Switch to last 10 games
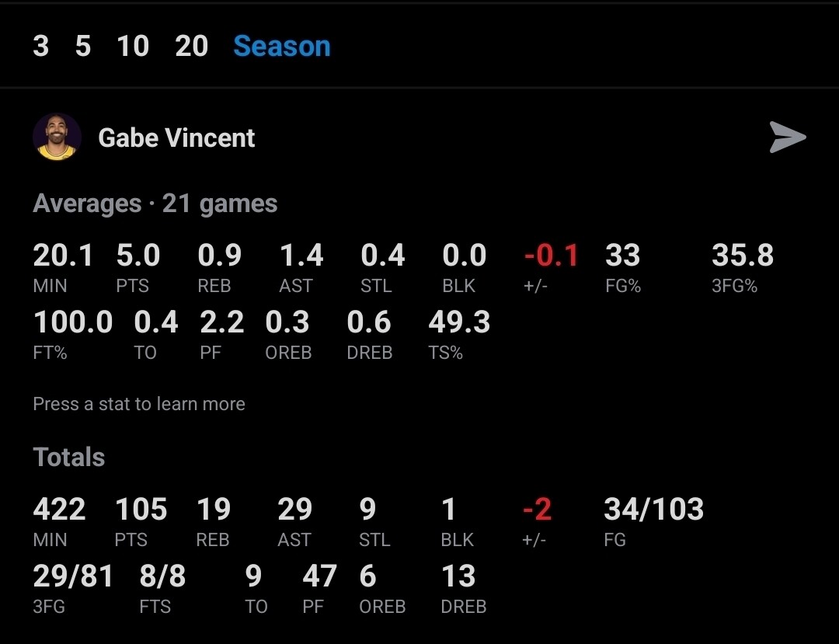The width and height of the screenshot is (839, 644). click(x=133, y=47)
